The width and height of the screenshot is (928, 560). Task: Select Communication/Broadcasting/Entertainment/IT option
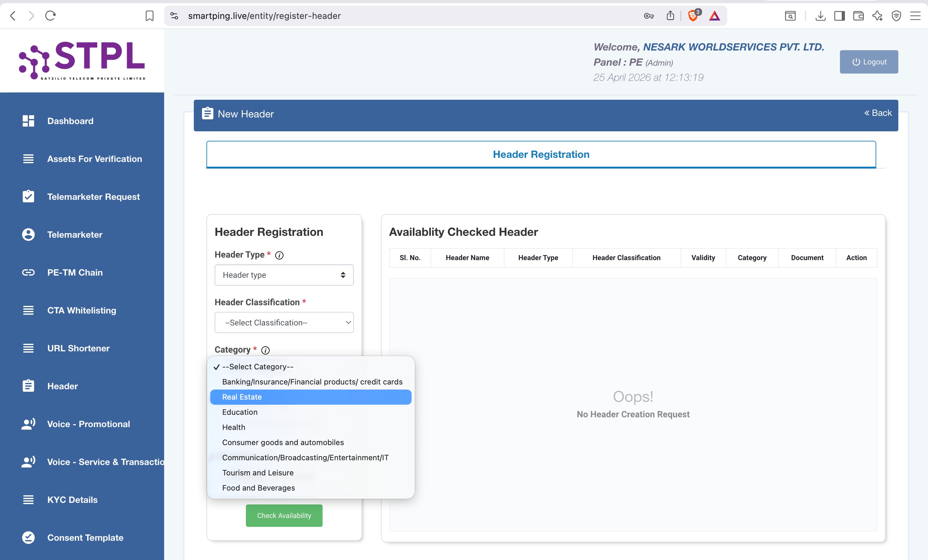[311, 458]
